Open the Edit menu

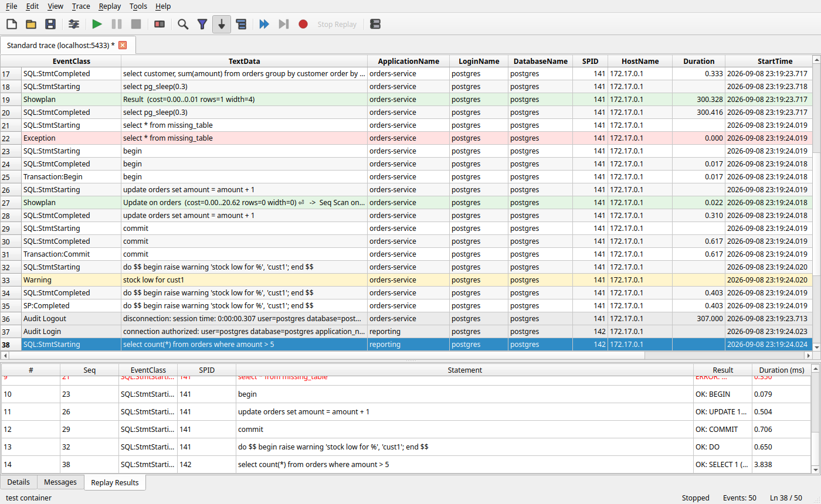(x=32, y=6)
